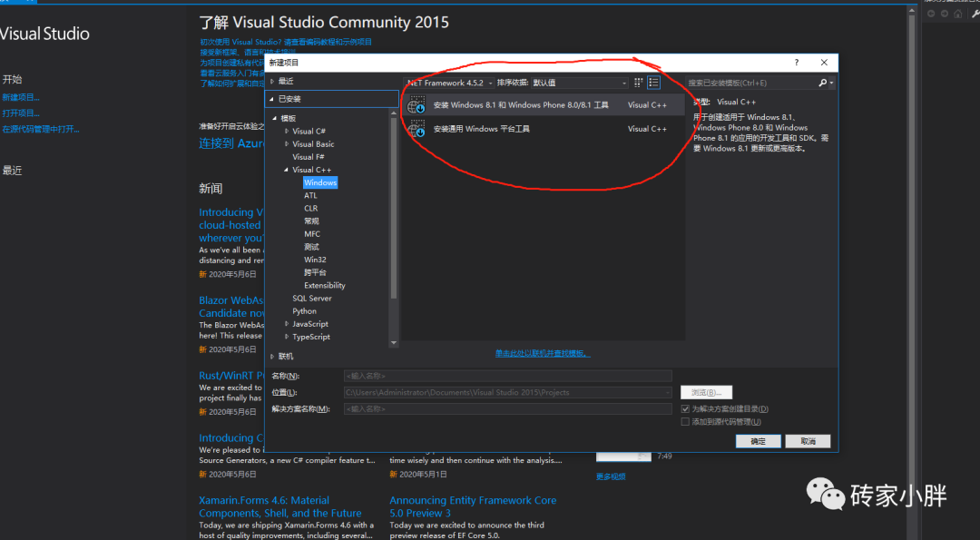The height and width of the screenshot is (540, 980).
Task: Open the 排序依据 默认值 dropdown
Action: (x=579, y=83)
